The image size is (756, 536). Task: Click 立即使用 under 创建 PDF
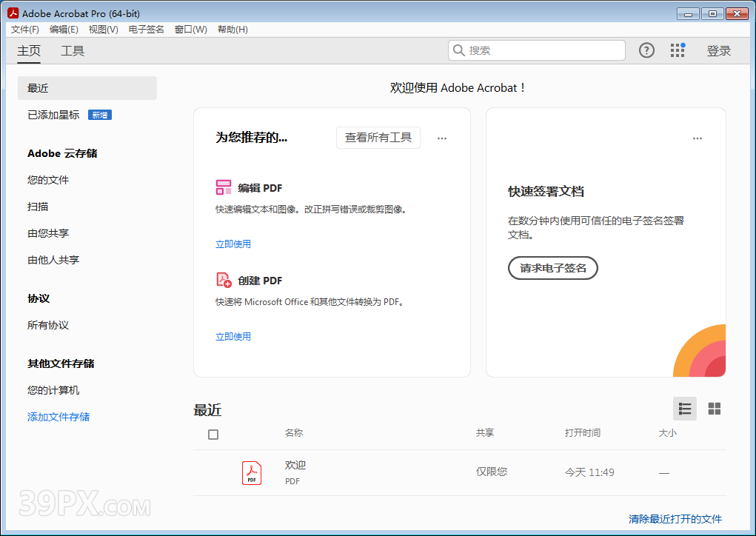point(233,336)
